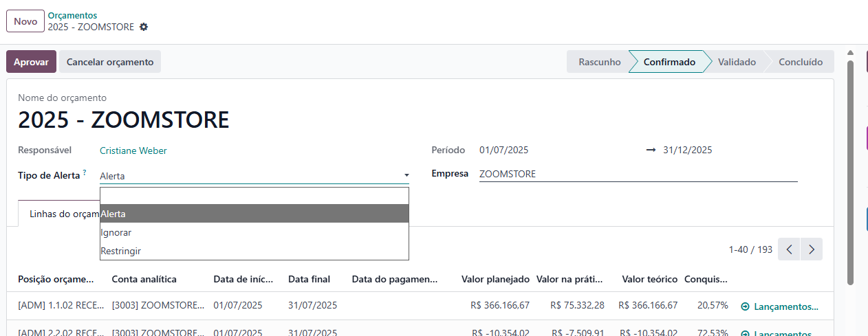Pick the highlighted Alerta option

pos(113,214)
